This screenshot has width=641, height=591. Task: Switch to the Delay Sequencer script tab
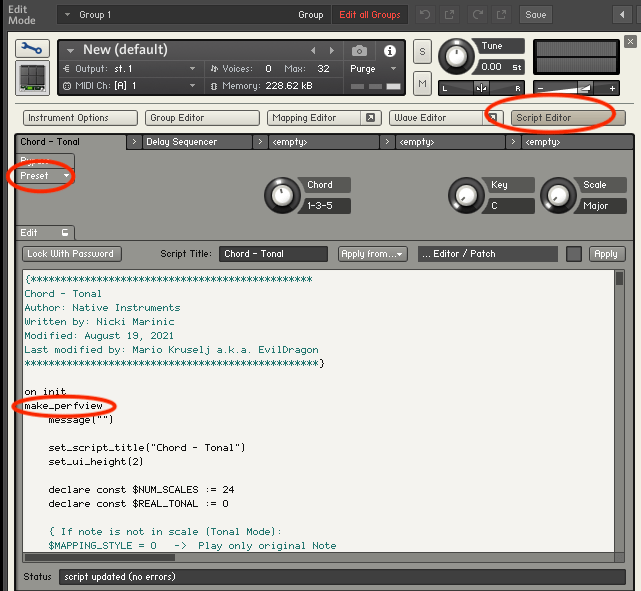tap(181, 142)
